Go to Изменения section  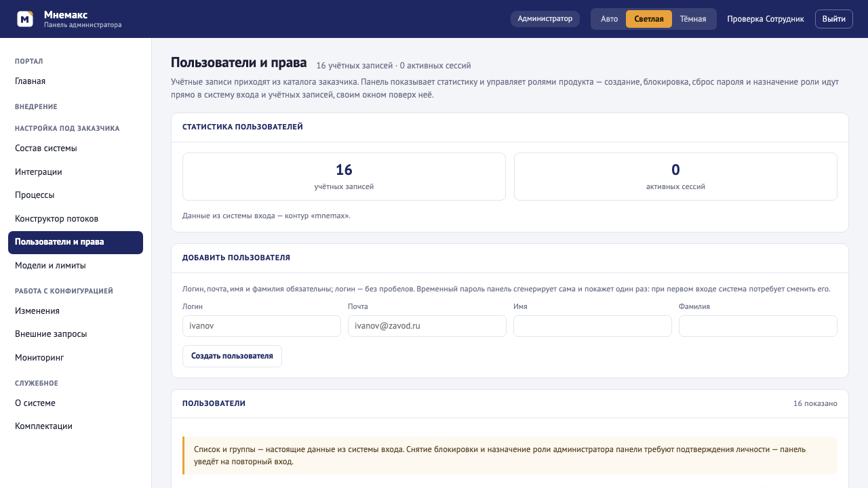click(75, 311)
